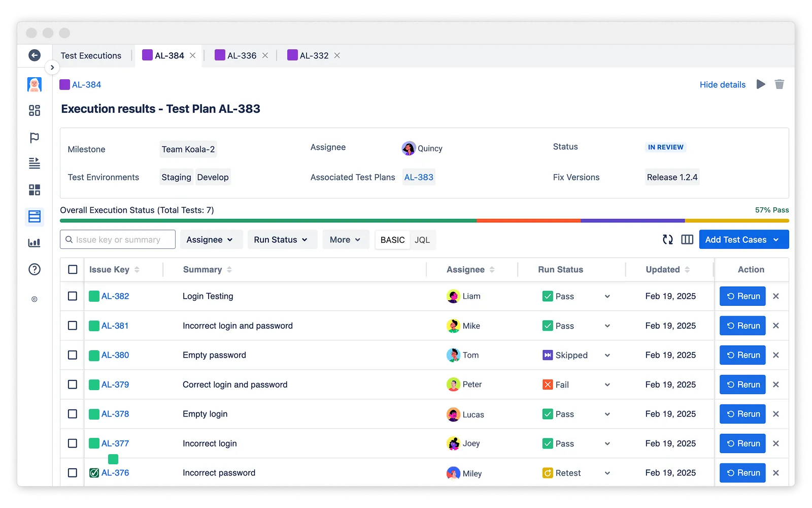Screen dimensions: 812x508
Task: Select the checkbox for AL-378 Empty login
Action: click(x=73, y=414)
